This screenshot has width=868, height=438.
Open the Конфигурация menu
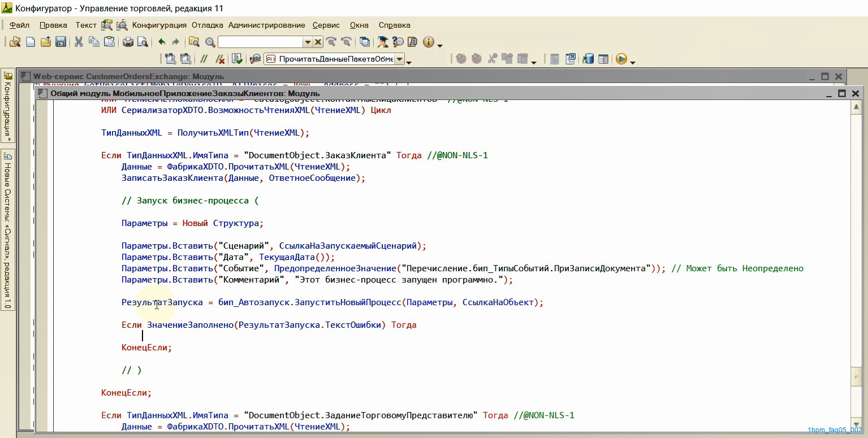coord(159,25)
